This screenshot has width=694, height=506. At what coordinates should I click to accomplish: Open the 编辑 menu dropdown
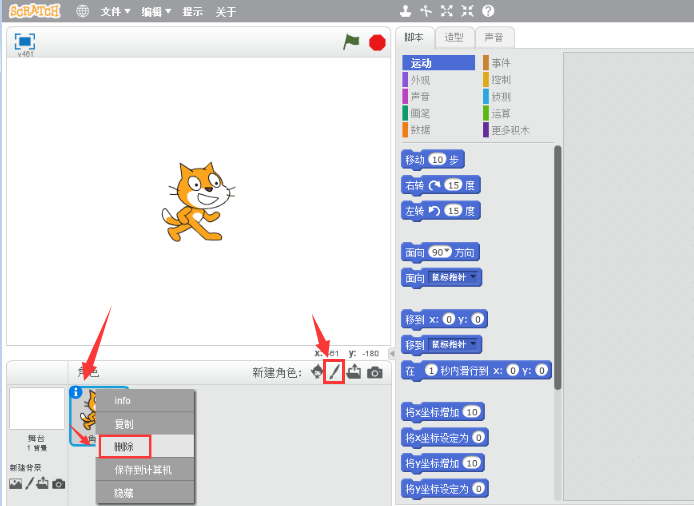[155, 12]
